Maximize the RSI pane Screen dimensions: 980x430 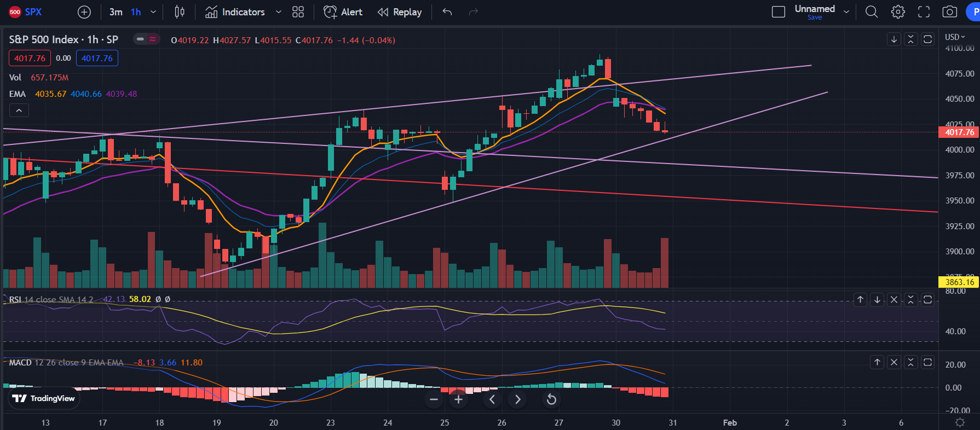tap(927, 300)
